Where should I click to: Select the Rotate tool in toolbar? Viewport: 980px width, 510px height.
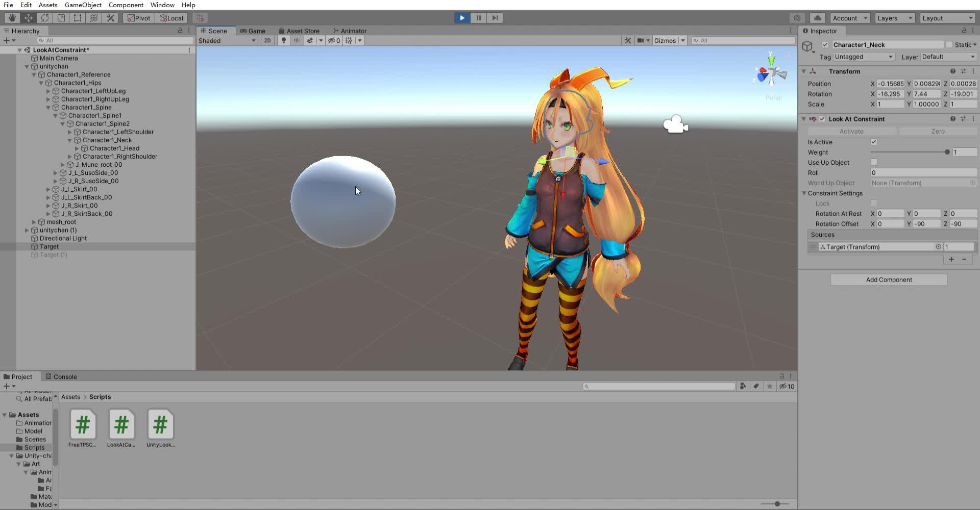tap(44, 18)
